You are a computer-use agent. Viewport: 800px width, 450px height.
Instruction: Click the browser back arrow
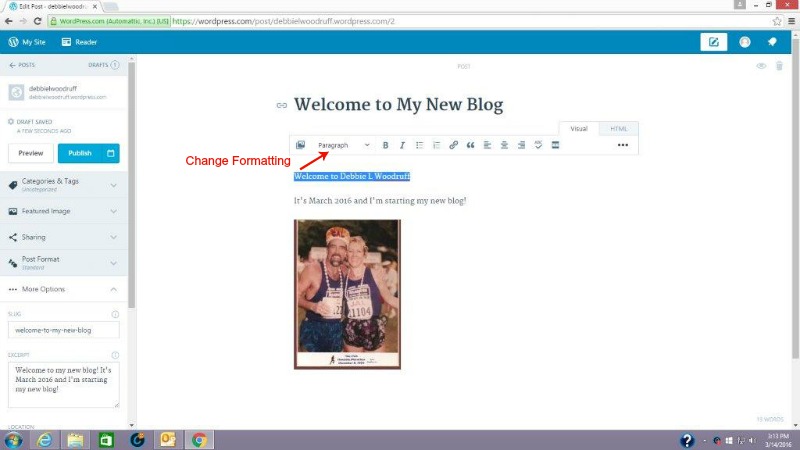[x=9, y=21]
